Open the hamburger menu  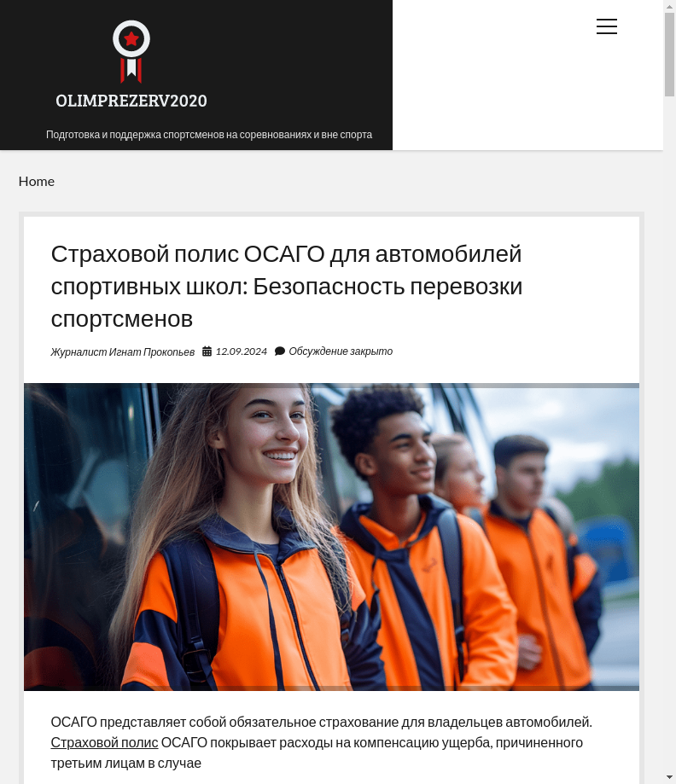[607, 26]
